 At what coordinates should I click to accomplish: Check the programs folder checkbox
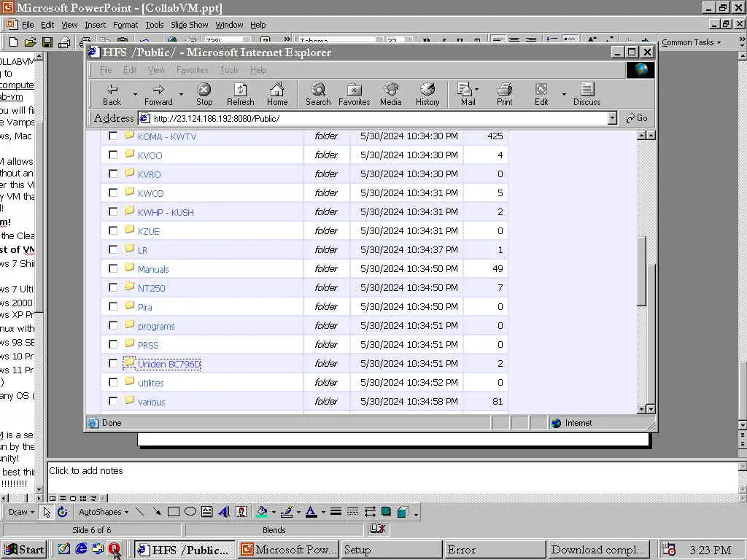(x=113, y=325)
